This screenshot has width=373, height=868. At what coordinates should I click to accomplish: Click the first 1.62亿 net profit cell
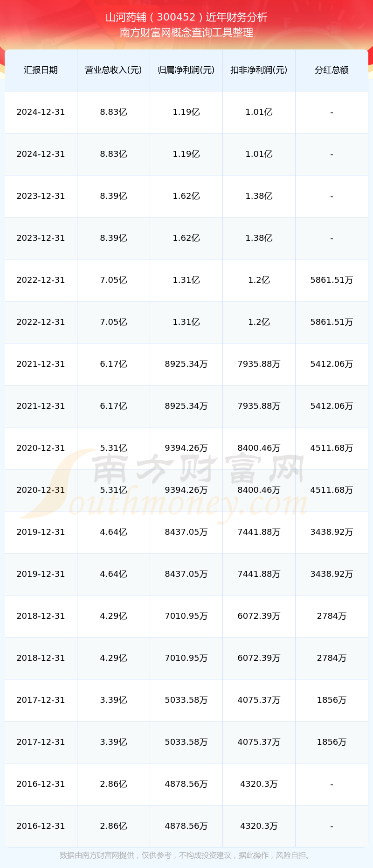point(186,196)
